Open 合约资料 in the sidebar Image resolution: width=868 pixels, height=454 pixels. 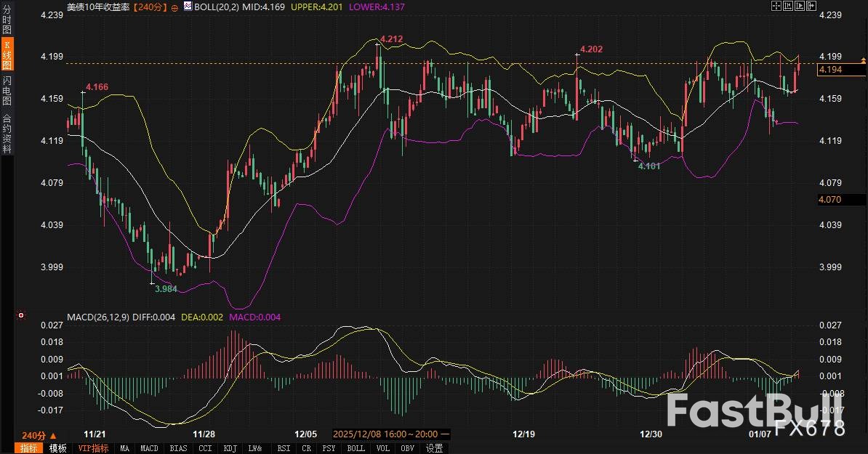(7, 133)
